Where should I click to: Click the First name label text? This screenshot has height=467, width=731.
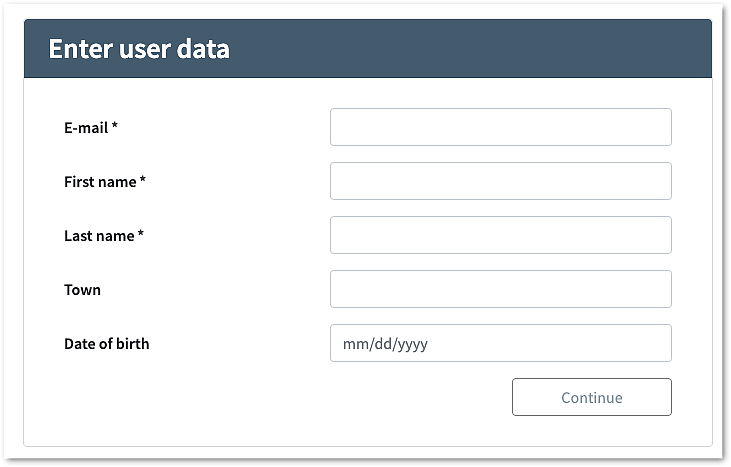tap(100, 182)
